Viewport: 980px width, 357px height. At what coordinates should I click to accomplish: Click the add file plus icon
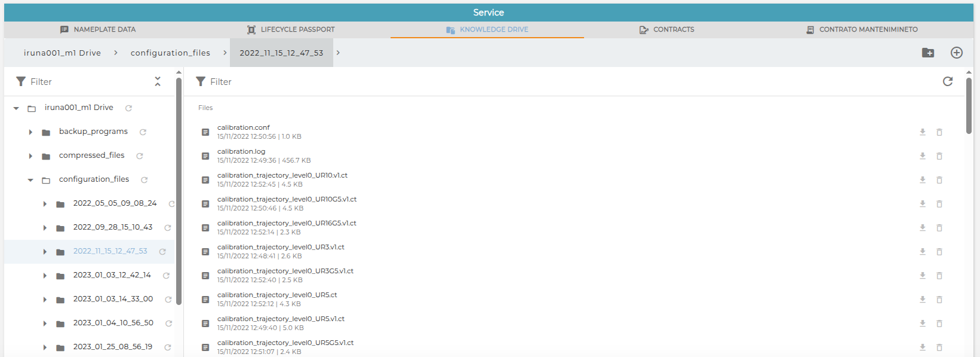click(x=957, y=53)
